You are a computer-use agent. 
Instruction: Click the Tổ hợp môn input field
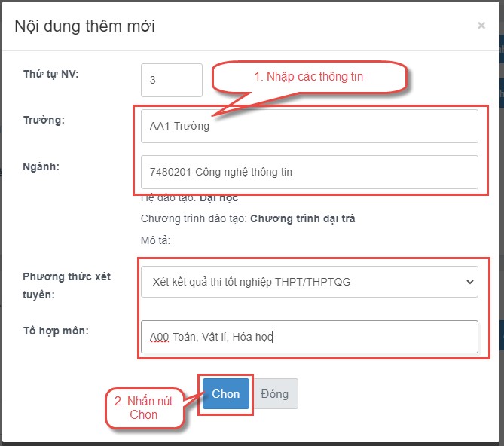(x=309, y=337)
